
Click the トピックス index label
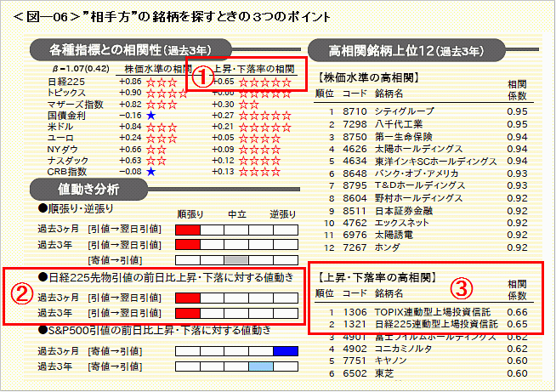(66, 93)
